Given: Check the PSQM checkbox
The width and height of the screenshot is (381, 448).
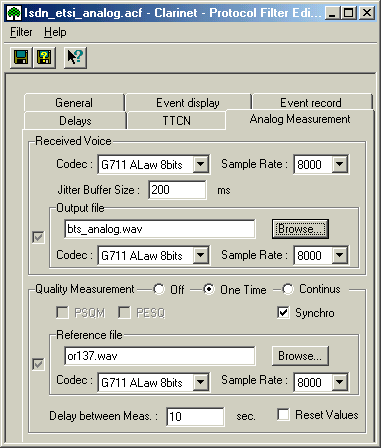Looking at the screenshot, I should pos(62,313).
